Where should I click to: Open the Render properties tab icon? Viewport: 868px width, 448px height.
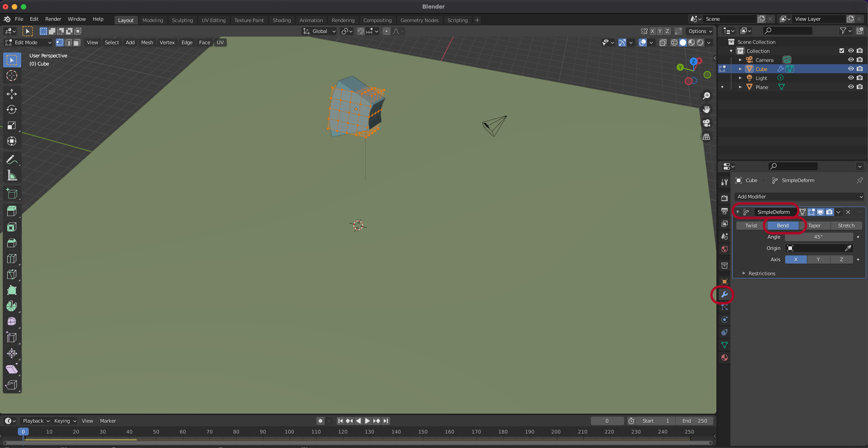(724, 198)
